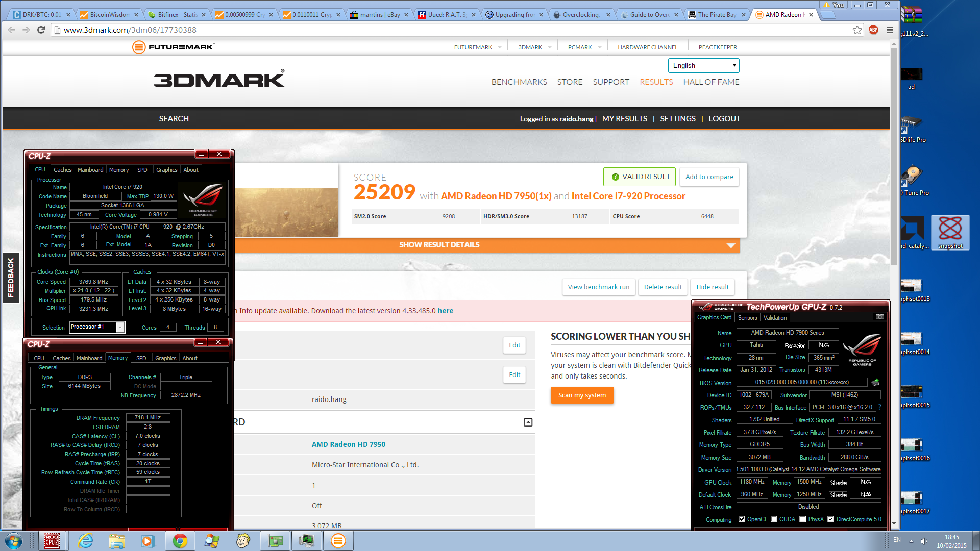Screen dimensions: 980x551
Task: Toggle the PhysX checkbox in GPU-Z
Action: point(802,519)
